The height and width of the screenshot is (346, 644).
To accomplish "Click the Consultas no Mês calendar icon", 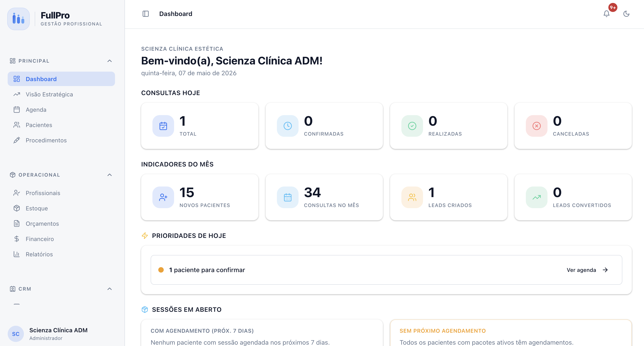I will pyautogui.click(x=288, y=197).
